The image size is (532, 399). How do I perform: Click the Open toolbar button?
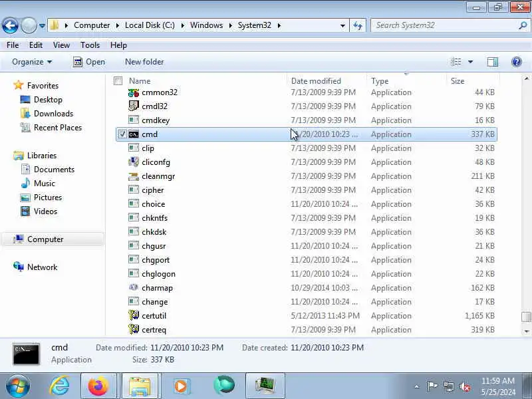[89, 62]
